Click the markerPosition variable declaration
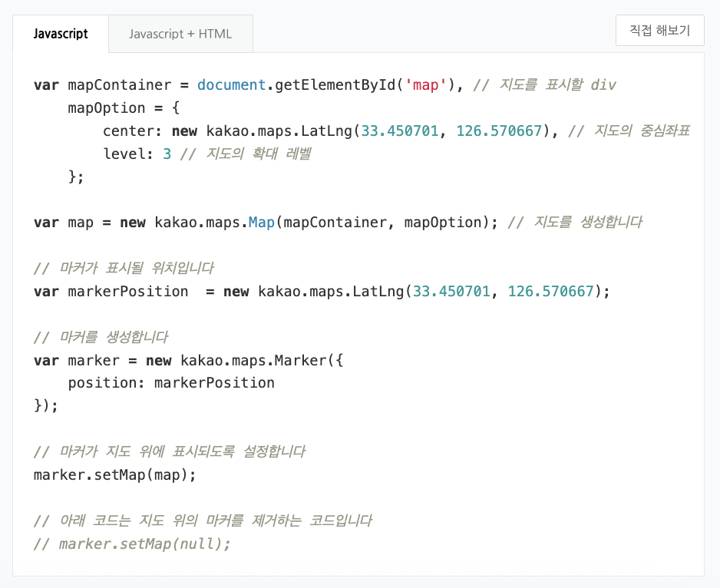 (111, 291)
